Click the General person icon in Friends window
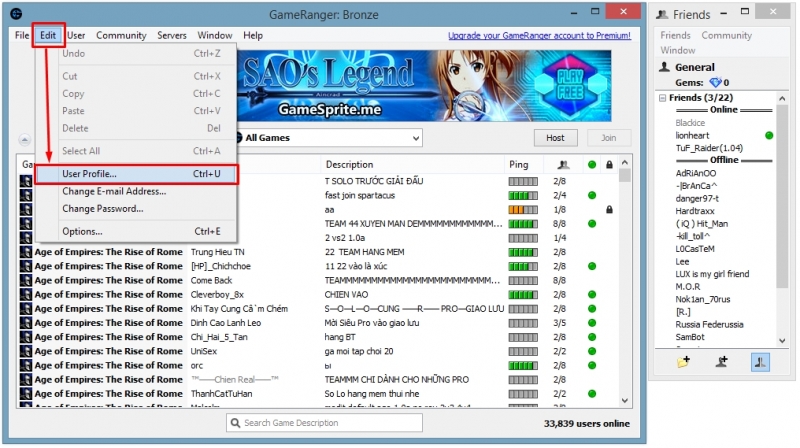The height and width of the screenshot is (448, 800). coord(664,67)
